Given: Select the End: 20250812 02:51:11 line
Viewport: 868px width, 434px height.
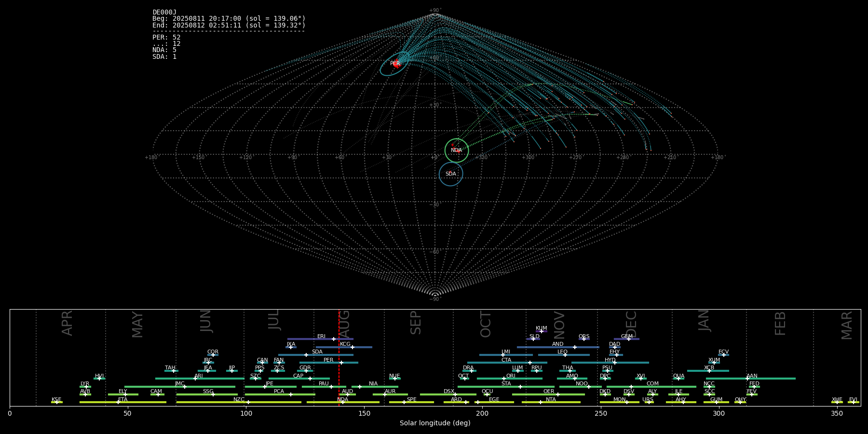Looking at the screenshot, I should pos(229,25).
